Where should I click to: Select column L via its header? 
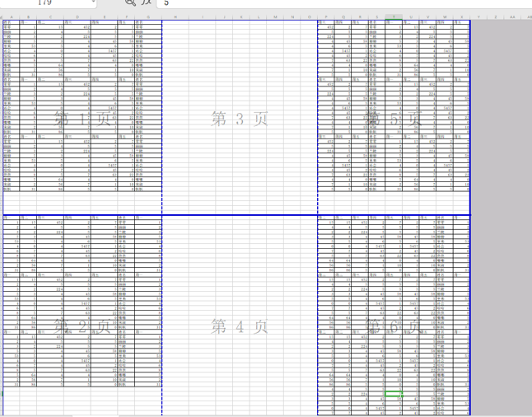(259, 17)
